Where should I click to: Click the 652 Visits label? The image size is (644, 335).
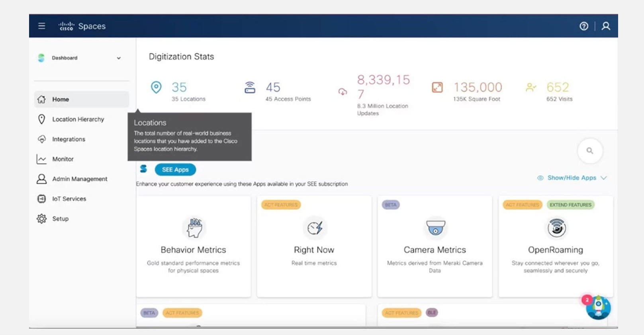(x=559, y=99)
